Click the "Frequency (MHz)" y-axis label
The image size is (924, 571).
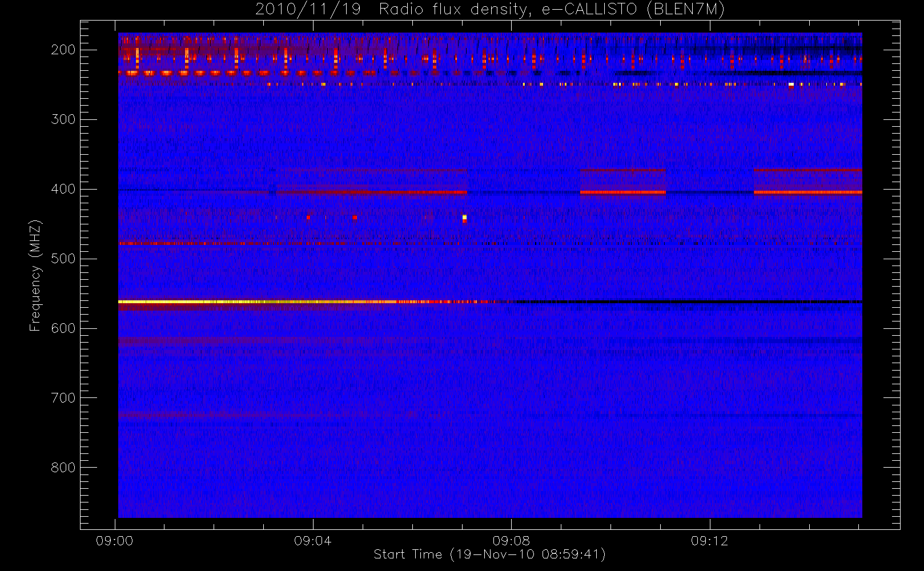35,275
